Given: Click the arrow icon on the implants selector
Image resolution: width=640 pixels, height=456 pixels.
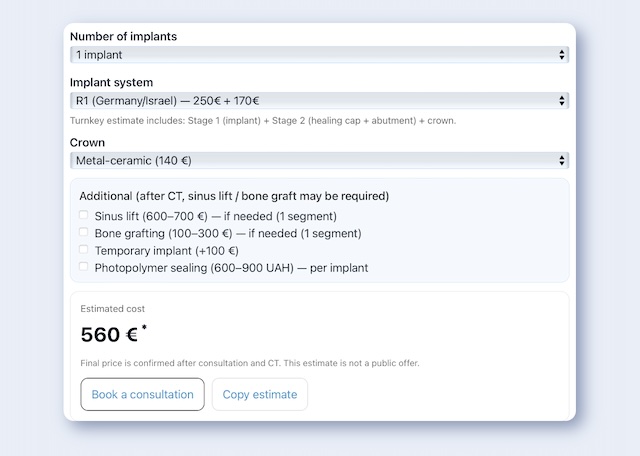Looking at the screenshot, I should click(561, 55).
